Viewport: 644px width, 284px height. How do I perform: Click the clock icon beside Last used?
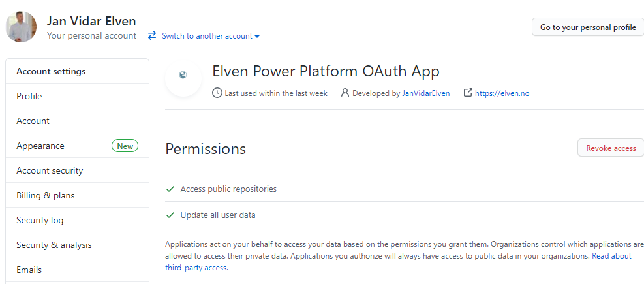pyautogui.click(x=217, y=93)
